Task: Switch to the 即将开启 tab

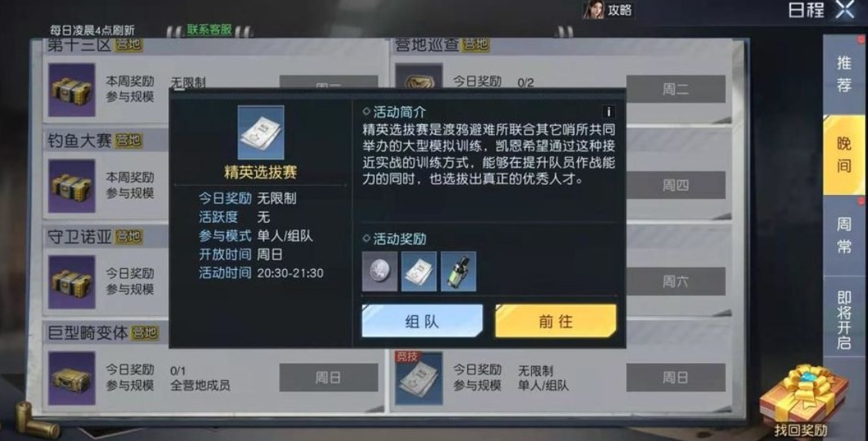Action: click(843, 320)
